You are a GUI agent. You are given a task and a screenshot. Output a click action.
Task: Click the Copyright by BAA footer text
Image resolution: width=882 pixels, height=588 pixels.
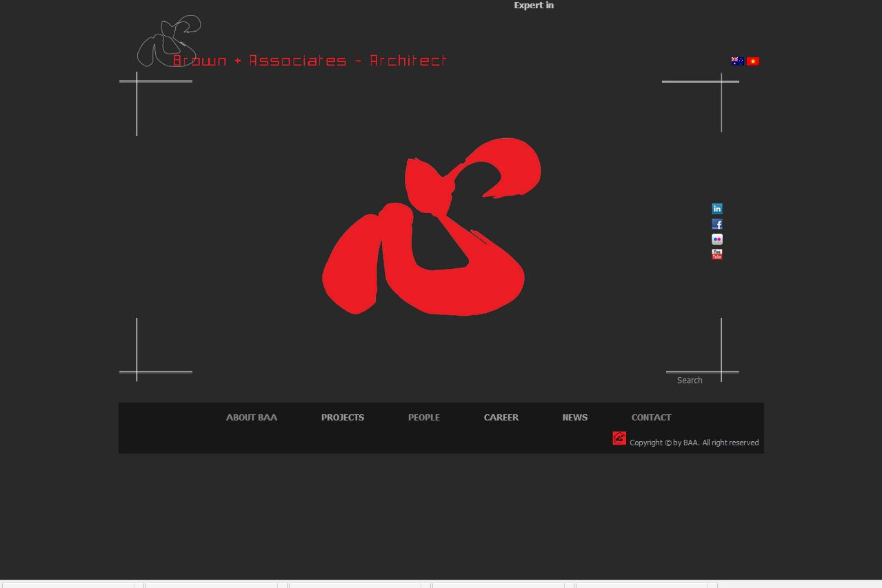coord(694,443)
